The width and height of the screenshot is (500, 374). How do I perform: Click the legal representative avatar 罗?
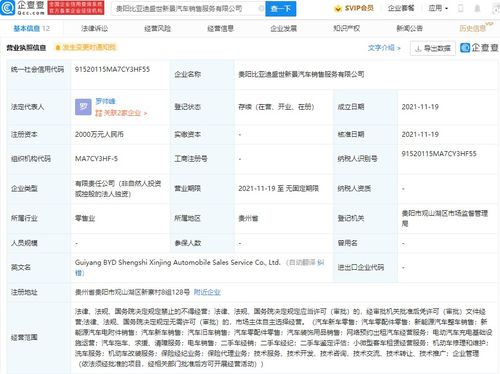click(83, 107)
